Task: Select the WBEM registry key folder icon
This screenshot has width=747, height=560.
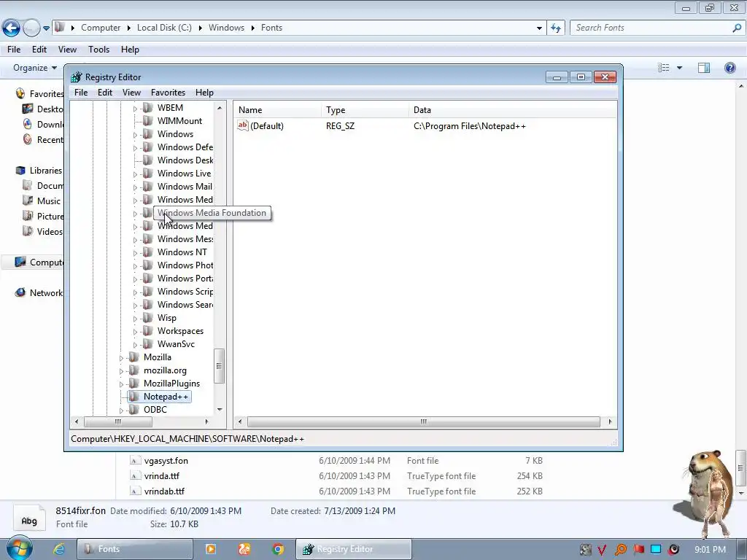Action: pos(148,108)
